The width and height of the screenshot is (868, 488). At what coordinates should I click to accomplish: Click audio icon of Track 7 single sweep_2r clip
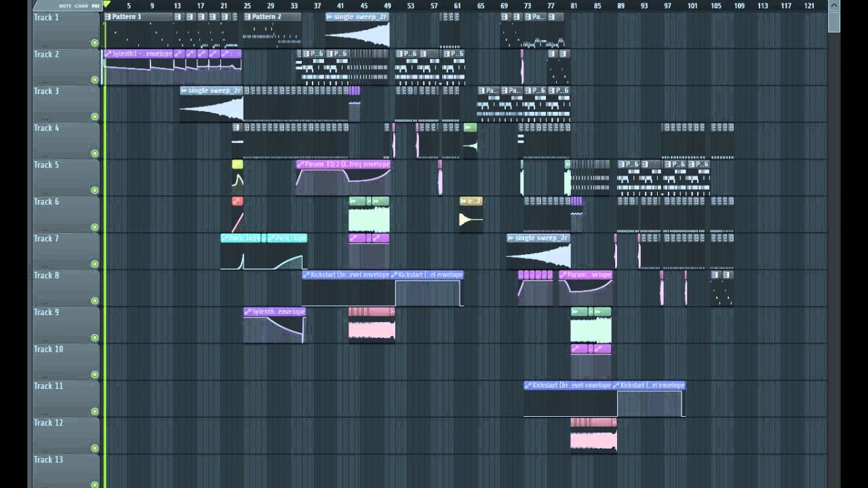(511, 238)
